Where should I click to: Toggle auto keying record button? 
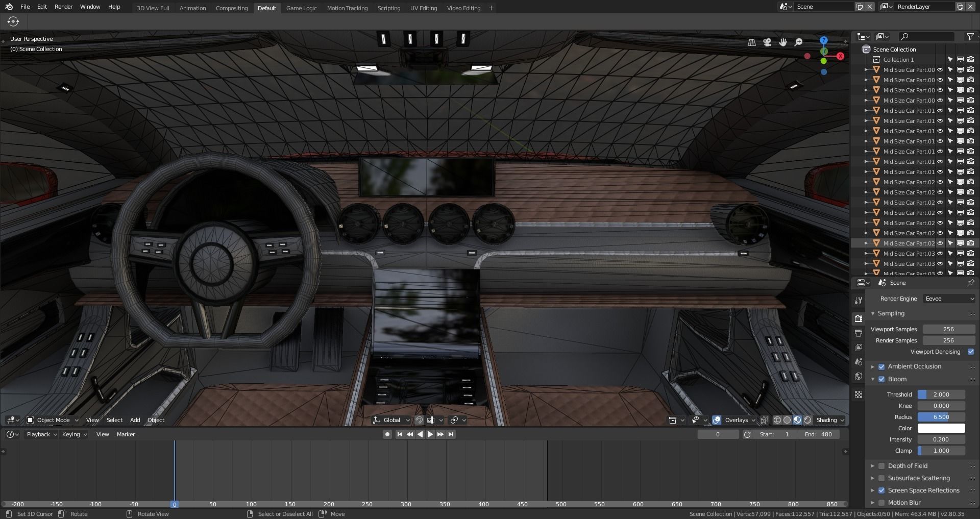tap(387, 434)
